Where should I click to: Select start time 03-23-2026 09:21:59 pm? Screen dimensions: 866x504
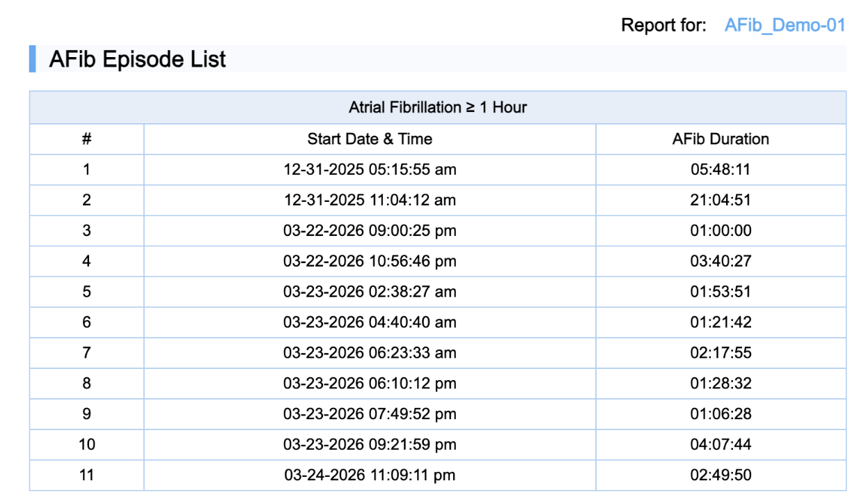point(370,445)
